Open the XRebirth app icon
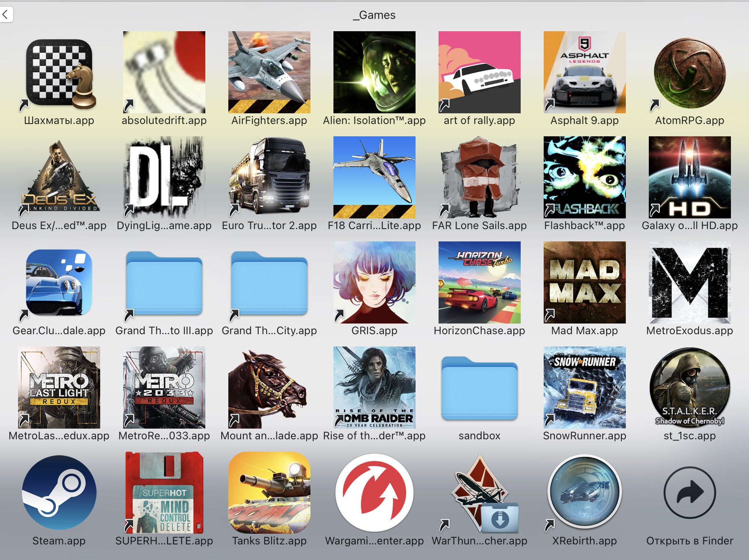Image resolution: width=749 pixels, height=560 pixels. click(x=584, y=492)
